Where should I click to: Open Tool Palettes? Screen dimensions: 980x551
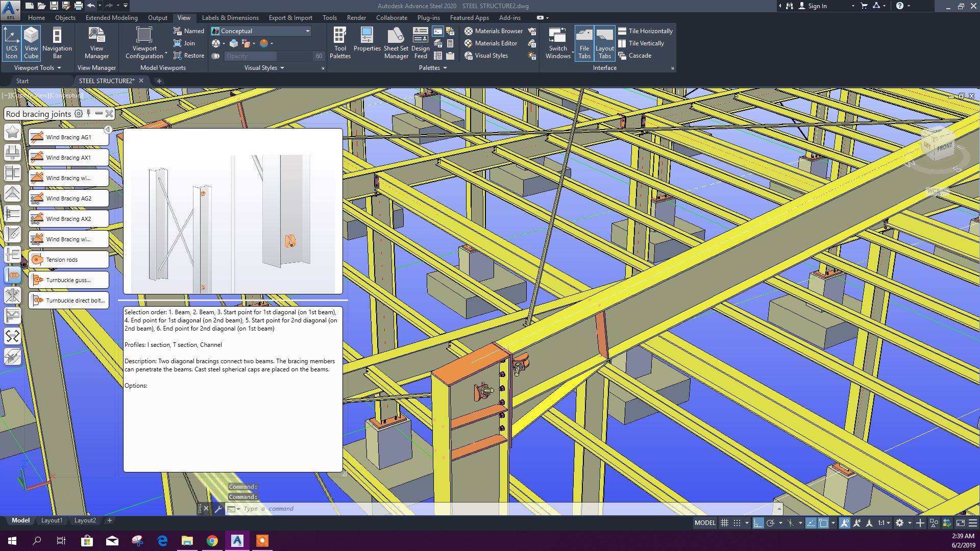[340, 43]
